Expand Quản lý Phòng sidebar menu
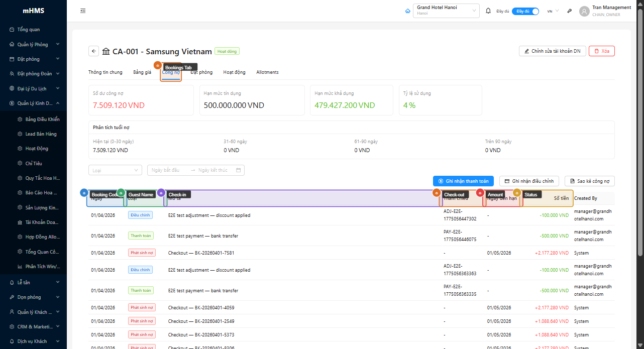This screenshot has width=644, height=349. click(33, 44)
